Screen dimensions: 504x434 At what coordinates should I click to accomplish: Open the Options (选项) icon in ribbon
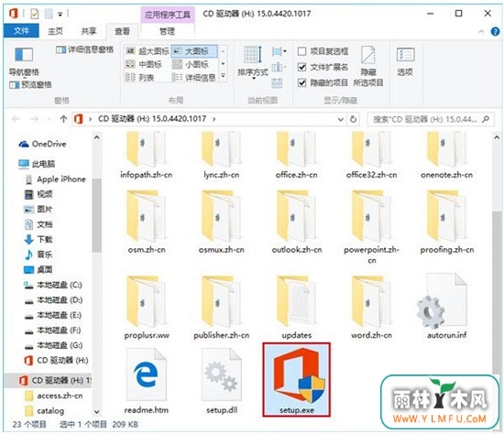[x=405, y=55]
